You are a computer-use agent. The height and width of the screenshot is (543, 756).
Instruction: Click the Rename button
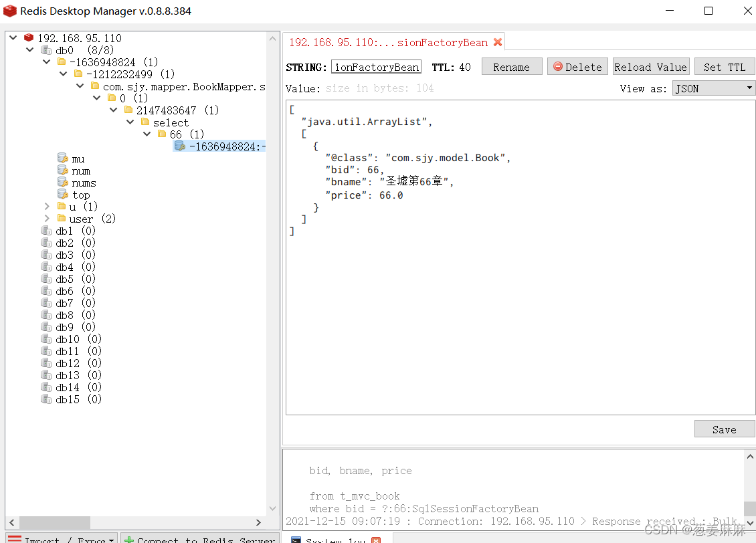pos(512,67)
